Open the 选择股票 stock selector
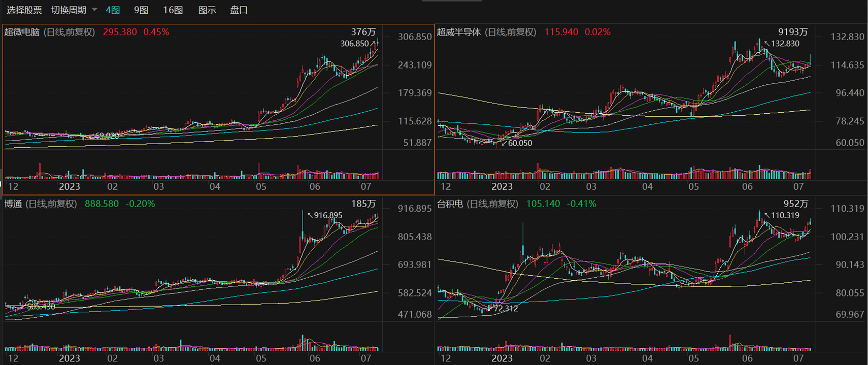The image size is (868, 365). (x=24, y=10)
